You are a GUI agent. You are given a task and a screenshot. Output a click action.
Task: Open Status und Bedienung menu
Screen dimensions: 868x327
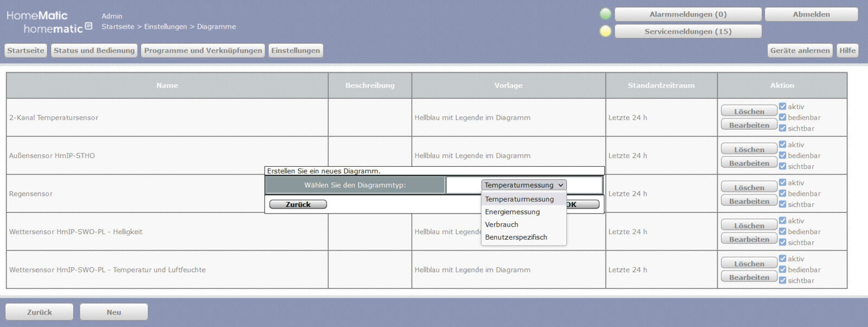pos(94,51)
